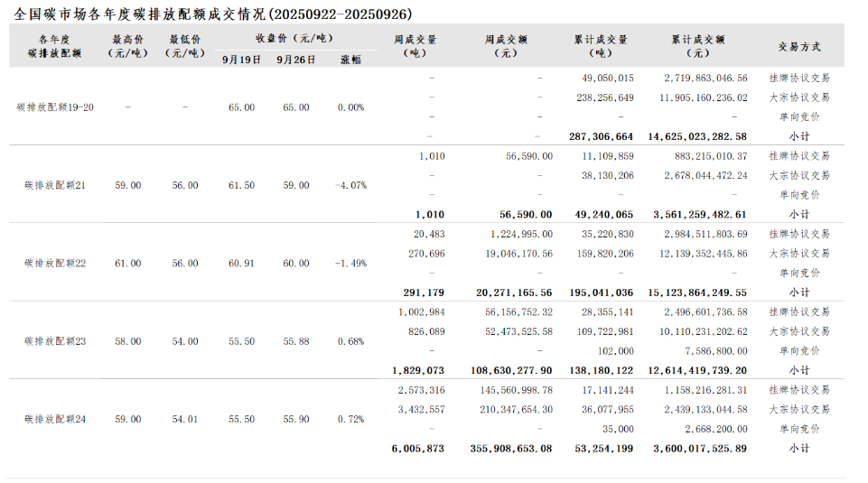Select the 6,005,873 weekly volume subtotal

point(418,449)
